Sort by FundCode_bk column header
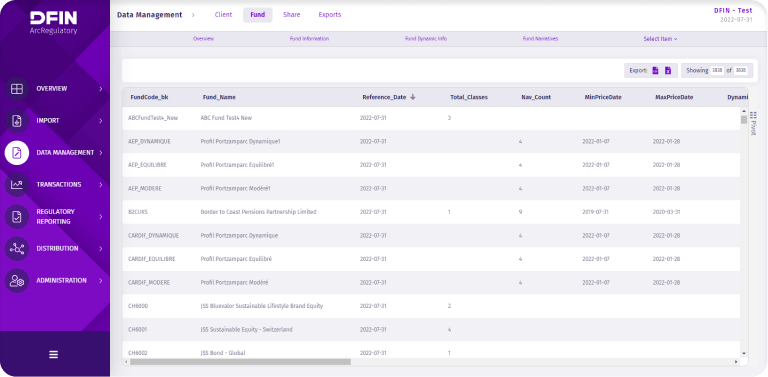 pyautogui.click(x=149, y=97)
